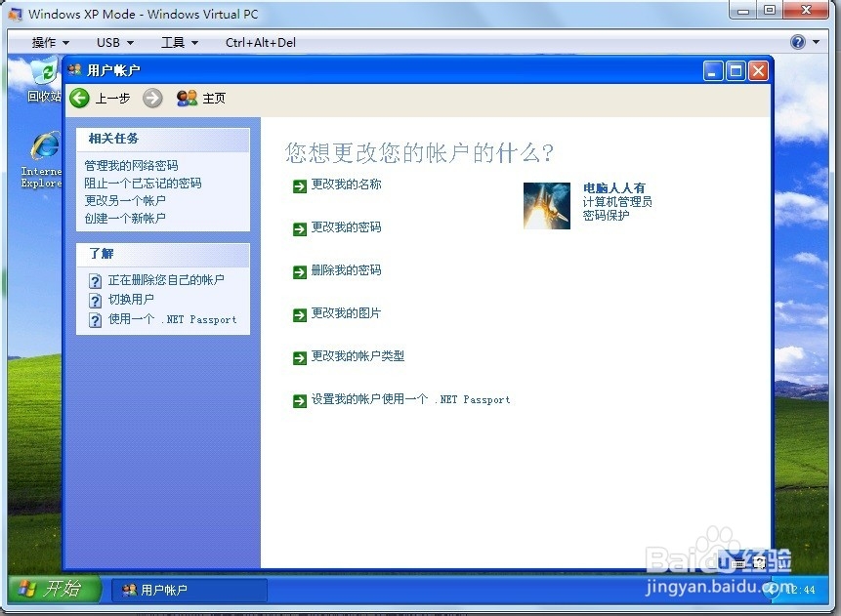Open the Home (主页) users icon
Image resolution: width=841 pixels, height=616 pixels.
(188, 98)
